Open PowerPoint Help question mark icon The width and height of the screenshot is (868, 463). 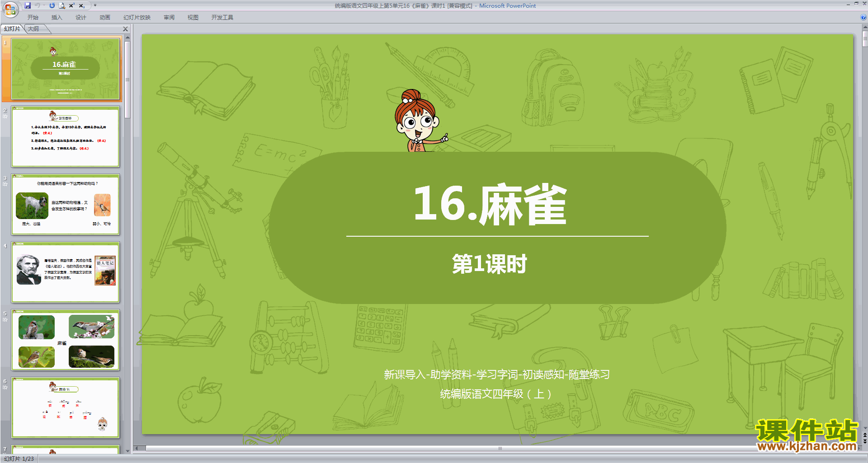[863, 17]
